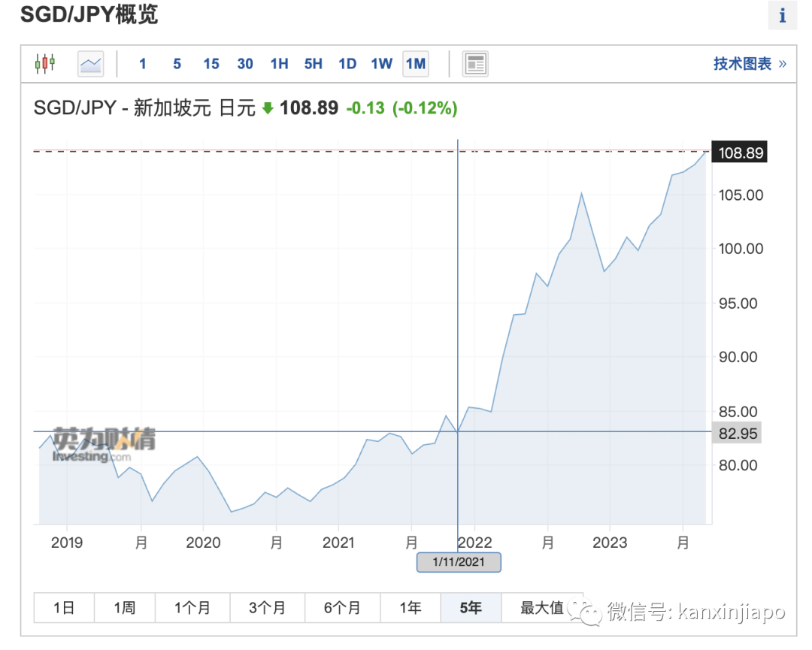Click the 100.00 y-axis label

[x=741, y=249]
